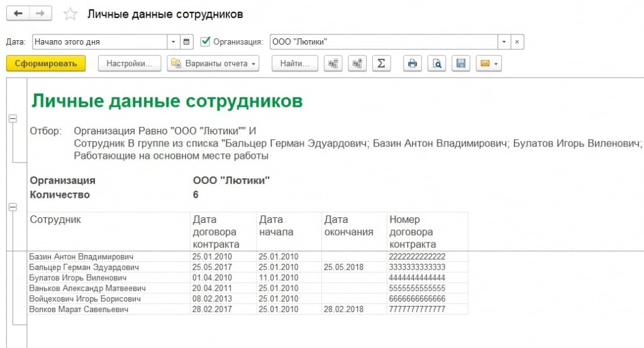Open the calendar picker for date
The width and height of the screenshot is (644, 348).
pyautogui.click(x=187, y=42)
